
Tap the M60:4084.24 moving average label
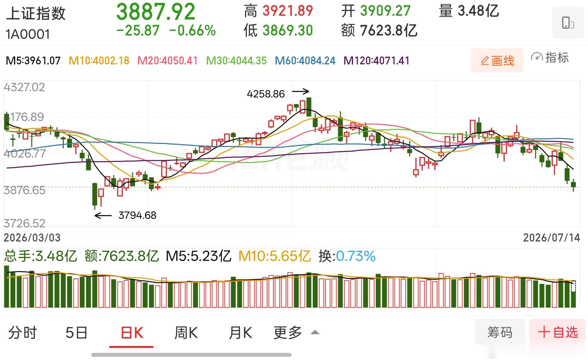(305, 61)
